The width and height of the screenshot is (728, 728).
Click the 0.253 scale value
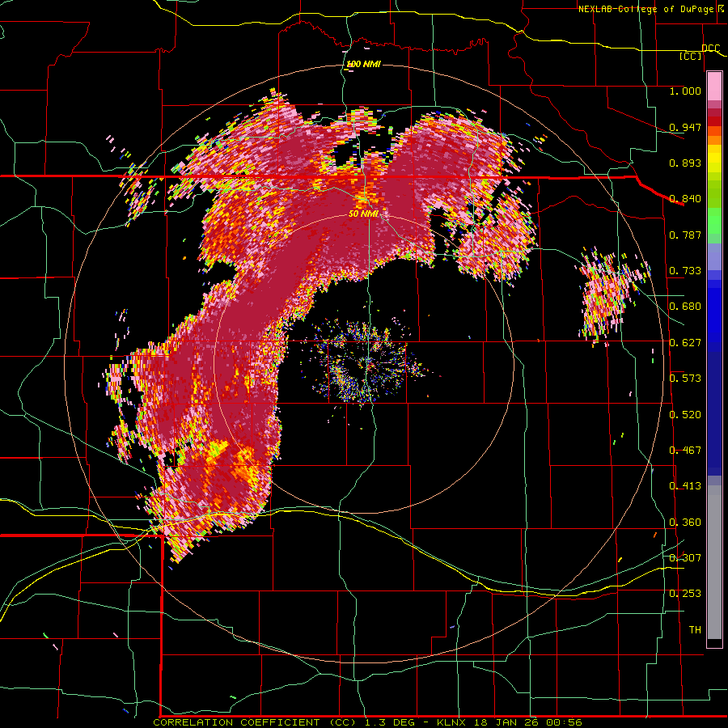[x=685, y=594]
